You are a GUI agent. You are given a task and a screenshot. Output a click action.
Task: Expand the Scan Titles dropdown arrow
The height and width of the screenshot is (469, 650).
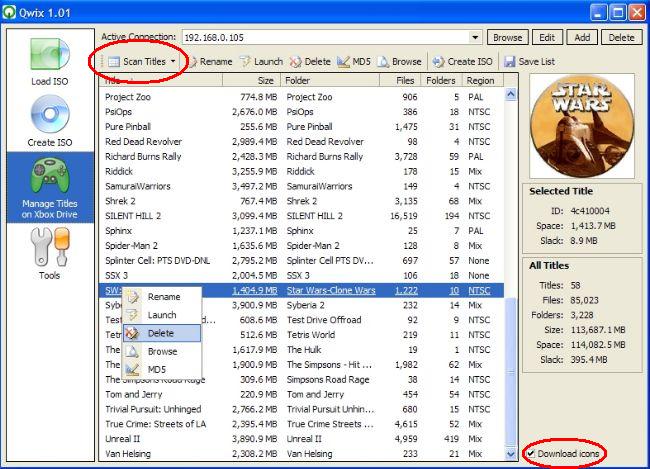click(x=173, y=61)
